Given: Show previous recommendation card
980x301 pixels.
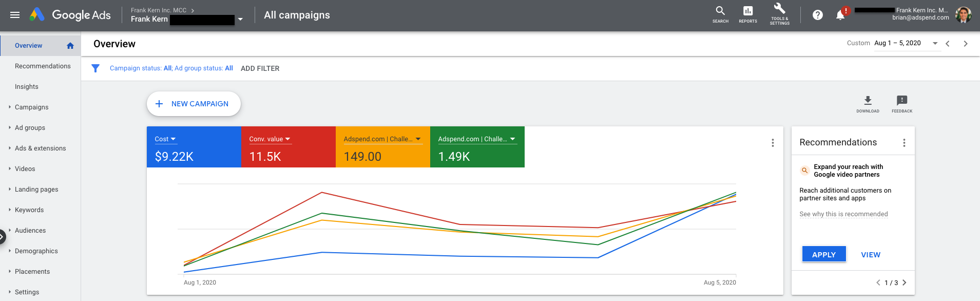Looking at the screenshot, I should point(878,283).
